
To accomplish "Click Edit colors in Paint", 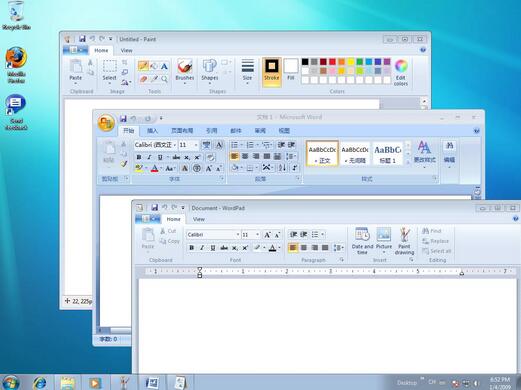I will pyautogui.click(x=401, y=73).
